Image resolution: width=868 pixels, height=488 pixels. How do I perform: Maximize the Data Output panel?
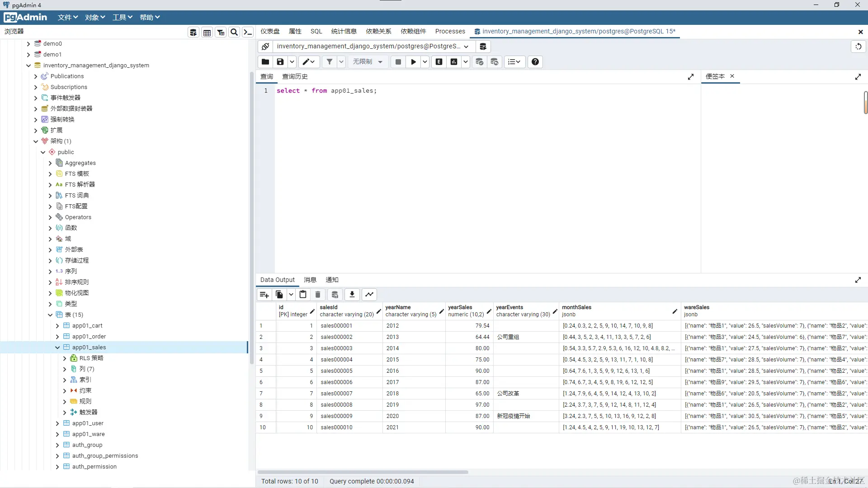point(858,280)
